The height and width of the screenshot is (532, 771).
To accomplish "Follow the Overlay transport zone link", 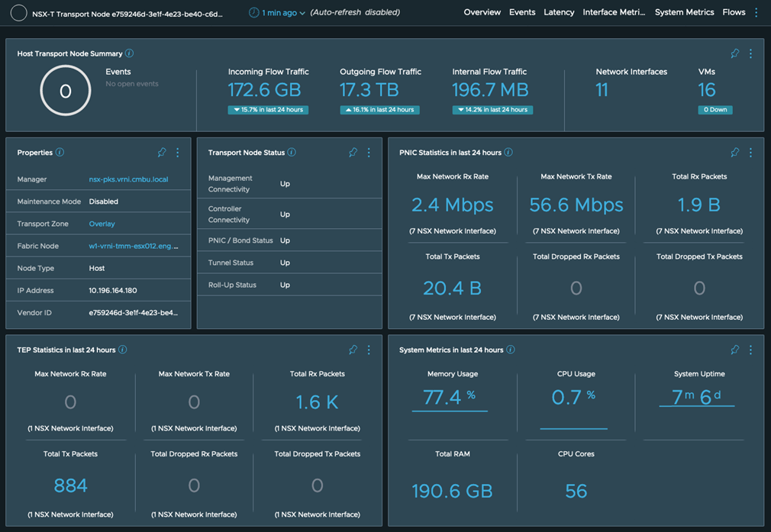I will coord(102,224).
